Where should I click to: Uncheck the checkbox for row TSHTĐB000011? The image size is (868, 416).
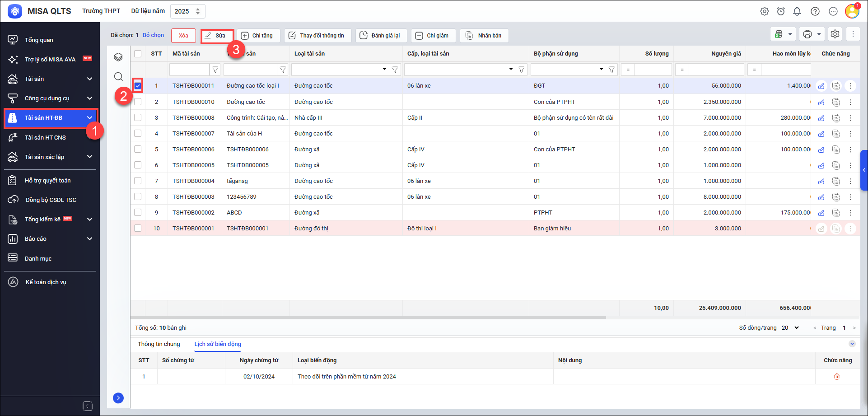[x=138, y=86]
